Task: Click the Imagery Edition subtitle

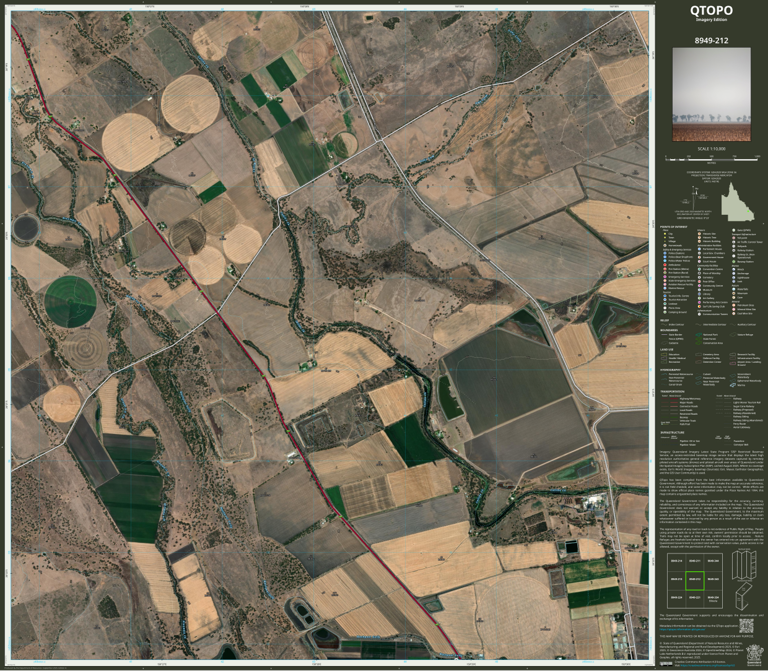Action: [x=711, y=20]
